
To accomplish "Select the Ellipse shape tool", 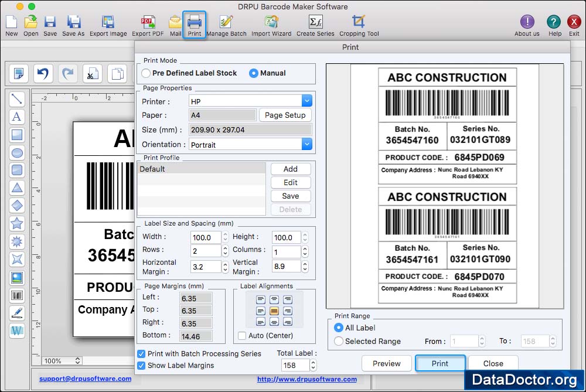I will pyautogui.click(x=17, y=152).
